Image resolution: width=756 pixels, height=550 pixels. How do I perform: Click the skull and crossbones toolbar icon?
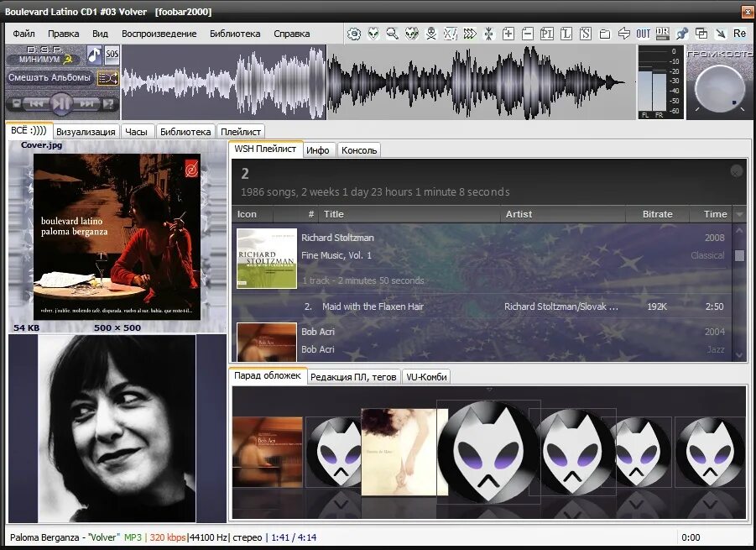431,34
